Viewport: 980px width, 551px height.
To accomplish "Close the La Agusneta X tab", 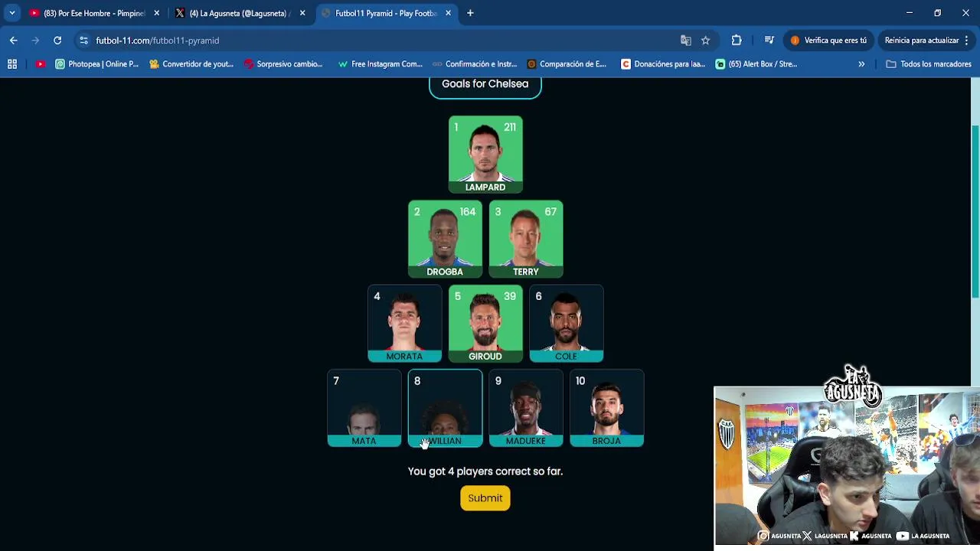I will (302, 13).
